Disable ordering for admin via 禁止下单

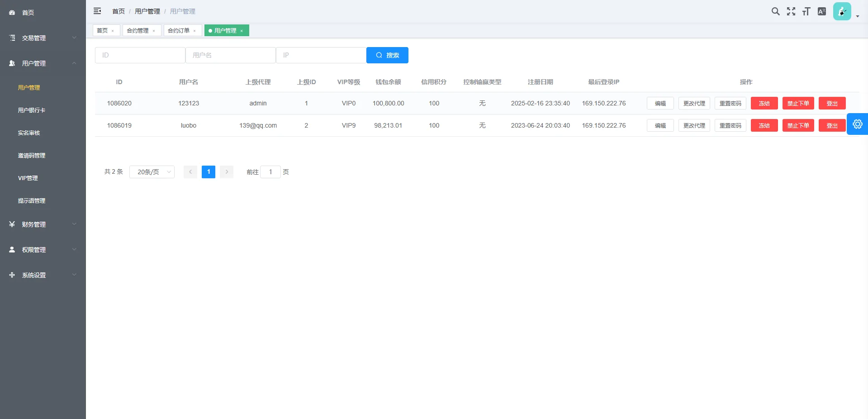click(x=798, y=103)
